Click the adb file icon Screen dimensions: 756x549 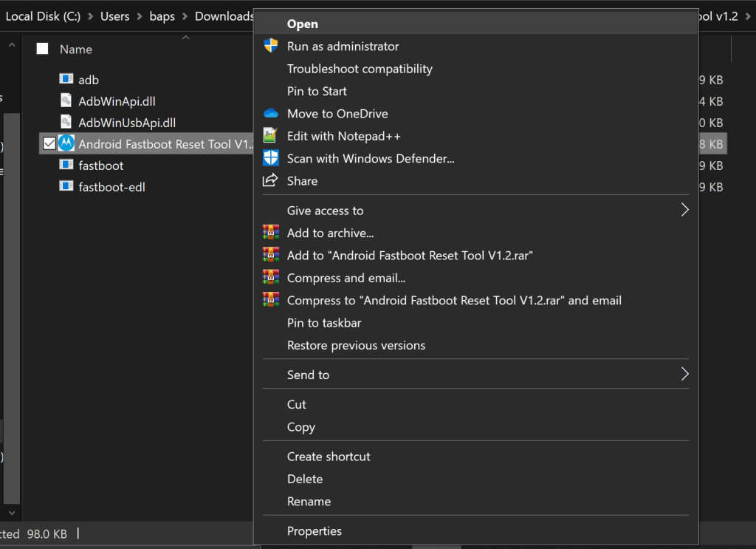point(66,78)
